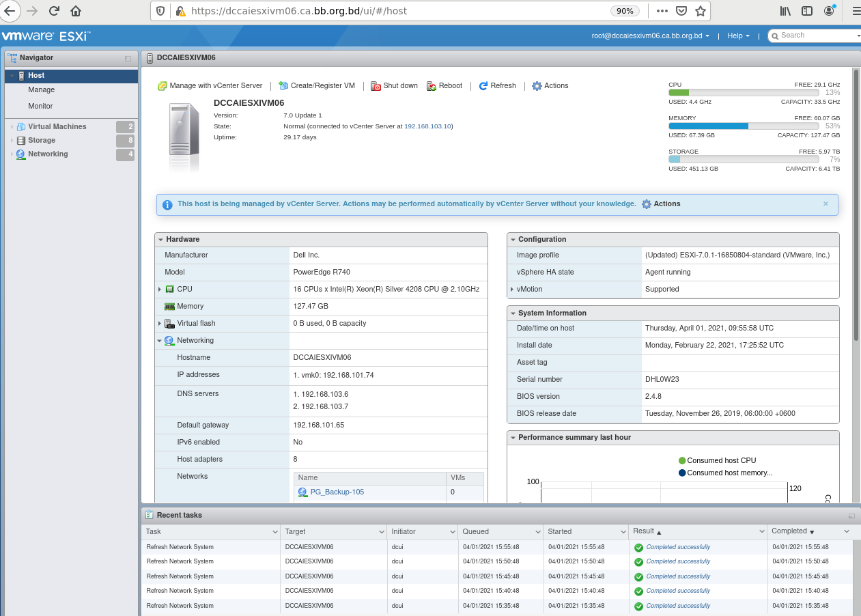Sort tasks by the Completed column
This screenshot has height=616, width=861.
tap(789, 532)
